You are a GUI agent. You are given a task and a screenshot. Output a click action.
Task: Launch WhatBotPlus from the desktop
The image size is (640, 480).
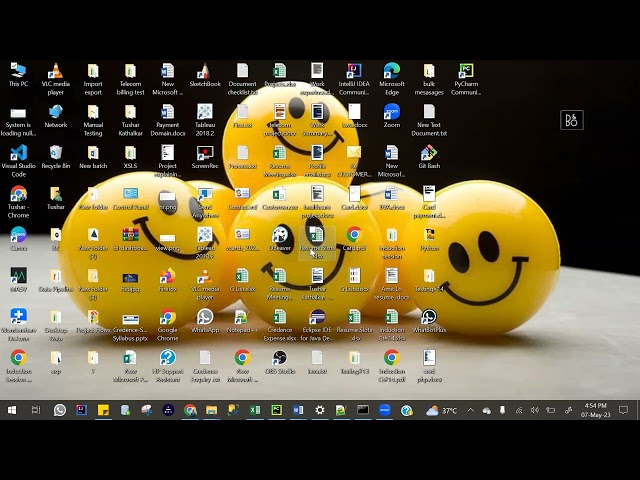[x=429, y=321]
